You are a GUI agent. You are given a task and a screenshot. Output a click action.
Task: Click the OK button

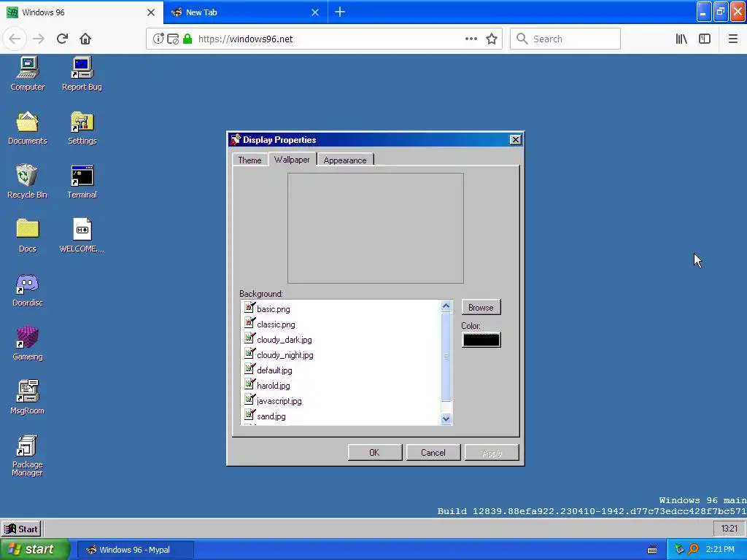[x=374, y=452]
